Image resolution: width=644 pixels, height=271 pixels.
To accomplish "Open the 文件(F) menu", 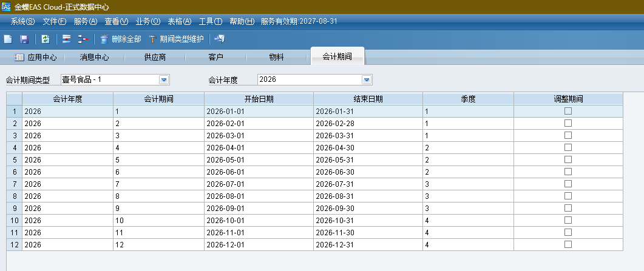I will [x=55, y=21].
